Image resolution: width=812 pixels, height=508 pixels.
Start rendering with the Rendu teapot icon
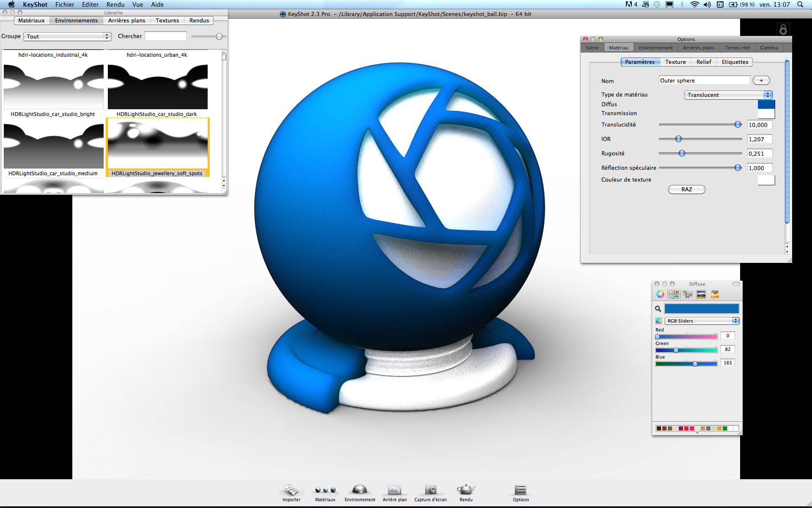466,490
